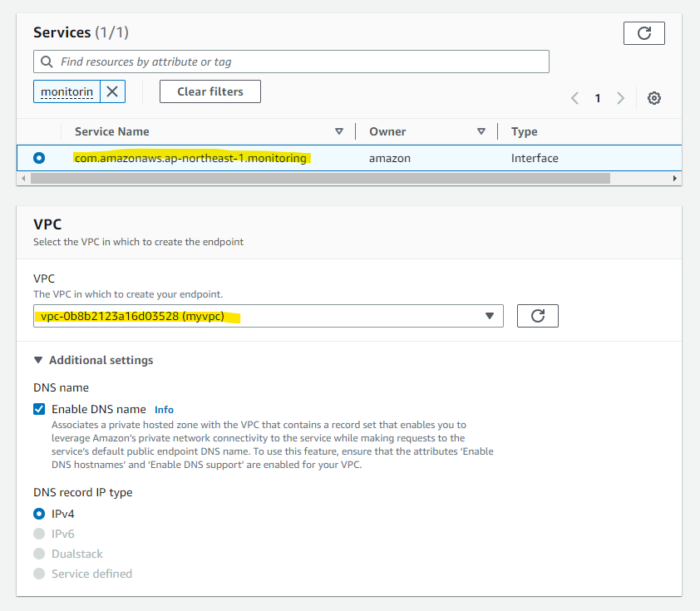Sort by Owner column arrow
The image size is (700, 611).
point(481,131)
